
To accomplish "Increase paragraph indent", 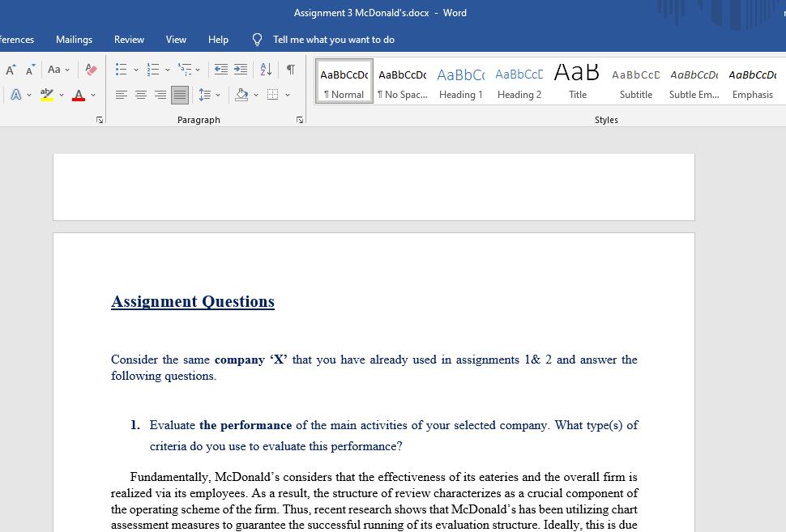I will [241, 70].
